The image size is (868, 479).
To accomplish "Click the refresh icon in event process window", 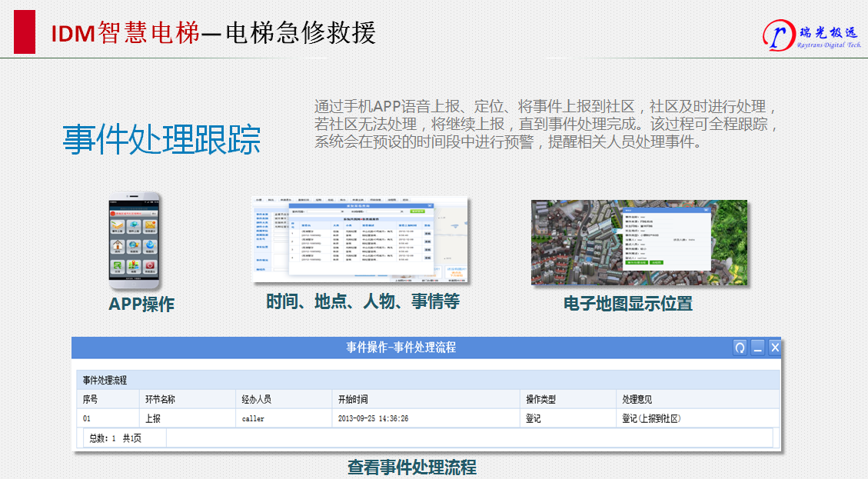I will [740, 348].
